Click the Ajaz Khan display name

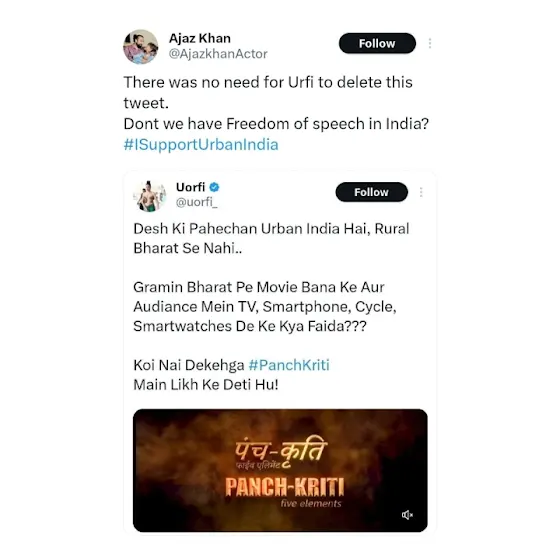(x=200, y=38)
